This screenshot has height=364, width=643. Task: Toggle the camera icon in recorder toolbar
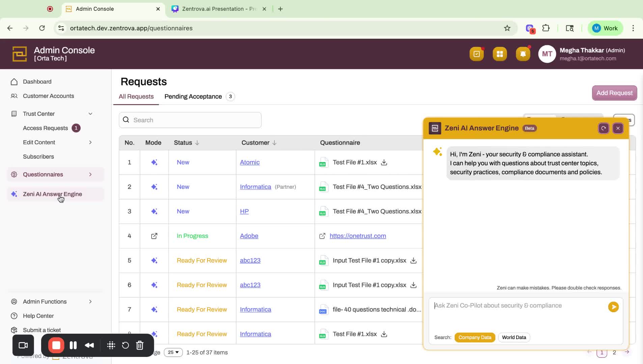pos(23,345)
